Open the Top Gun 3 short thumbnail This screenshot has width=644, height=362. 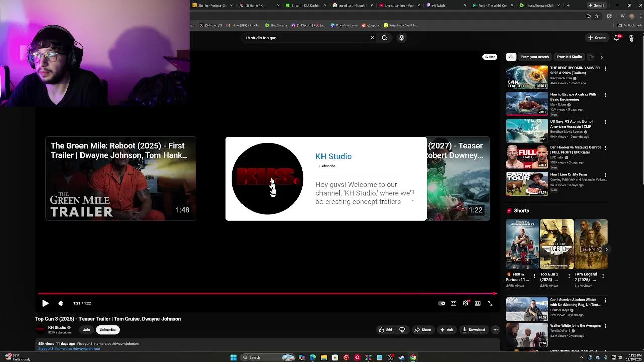pos(556,244)
